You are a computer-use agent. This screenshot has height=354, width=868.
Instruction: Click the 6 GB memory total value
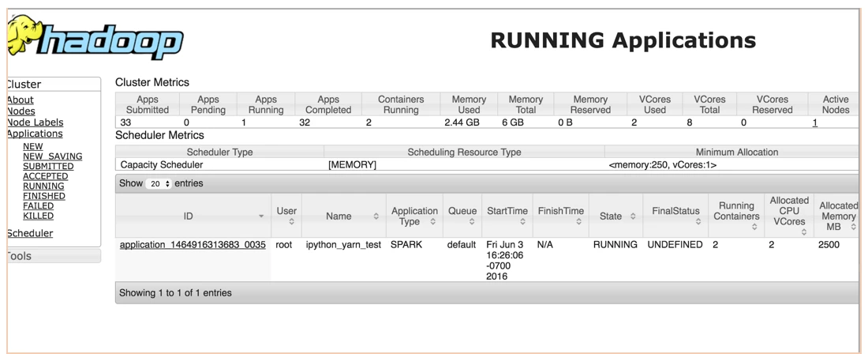pos(513,123)
